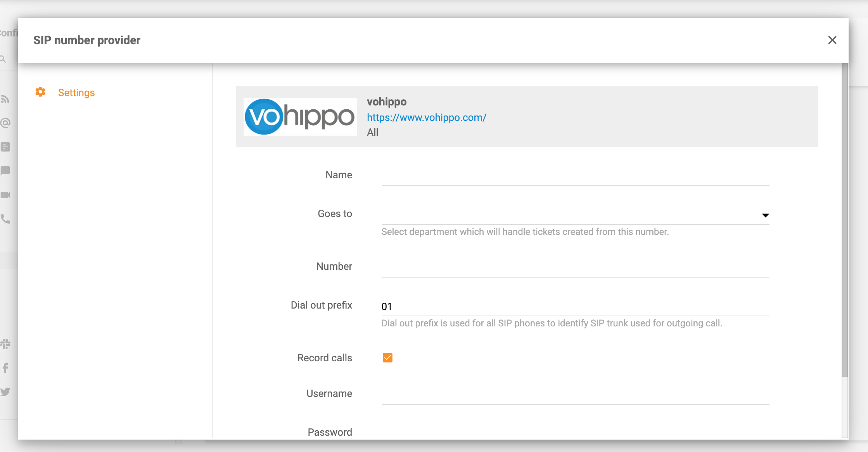
Task: Select the Settings menu item
Action: pos(76,93)
